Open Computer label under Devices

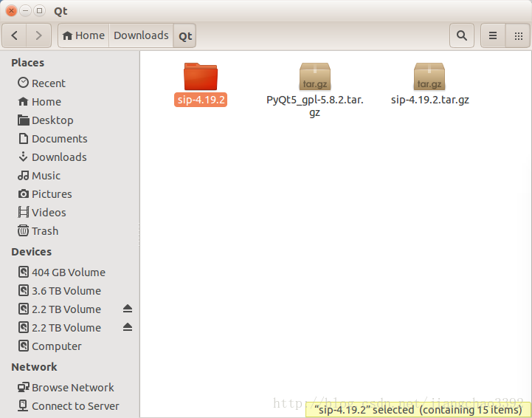click(x=57, y=346)
